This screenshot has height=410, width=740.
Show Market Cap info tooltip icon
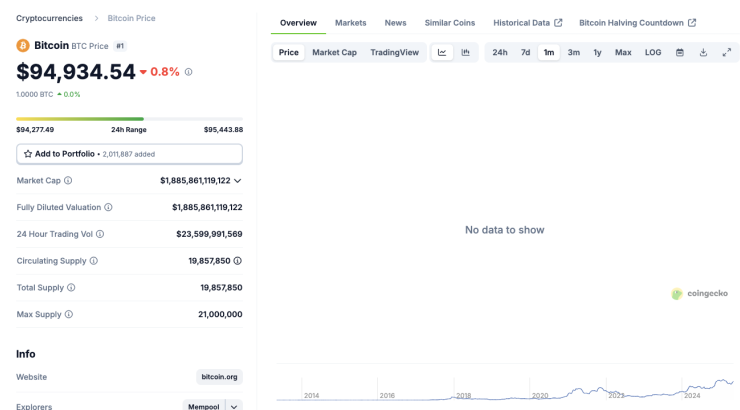tap(68, 181)
